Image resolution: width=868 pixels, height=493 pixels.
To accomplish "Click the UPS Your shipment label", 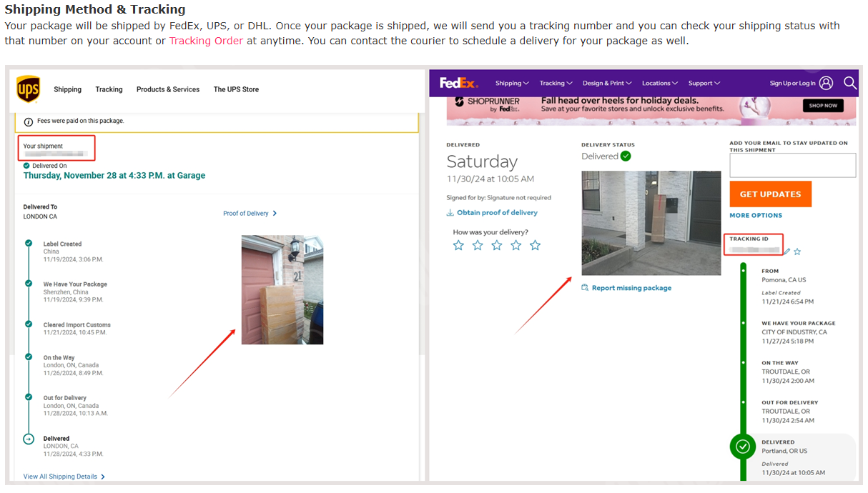I will 43,146.
